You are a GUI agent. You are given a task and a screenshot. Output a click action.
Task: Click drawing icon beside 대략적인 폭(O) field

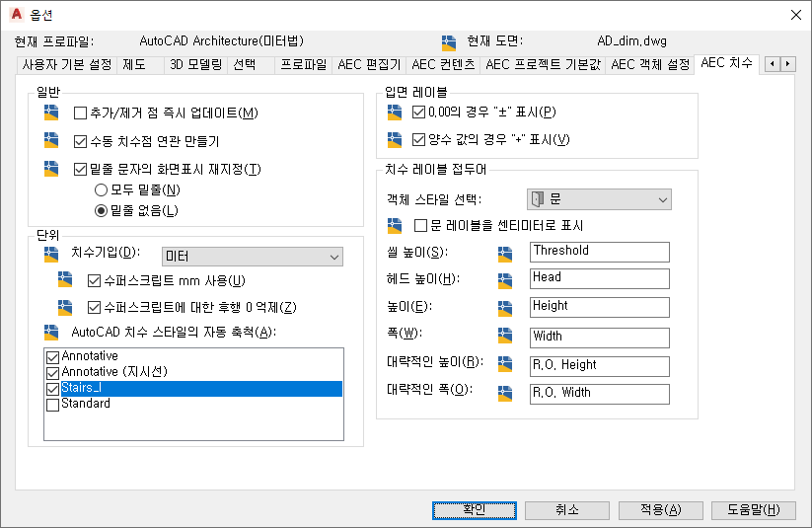[505, 393]
